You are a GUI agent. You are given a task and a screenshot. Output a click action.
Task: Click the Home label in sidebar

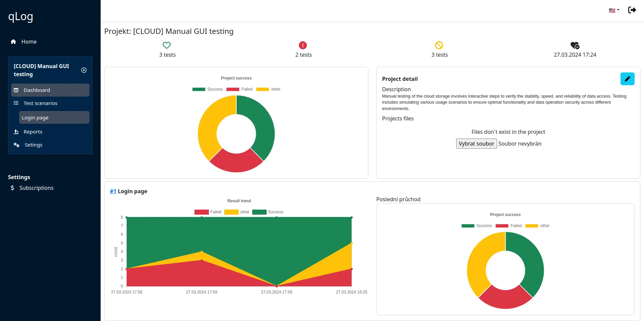coord(29,42)
